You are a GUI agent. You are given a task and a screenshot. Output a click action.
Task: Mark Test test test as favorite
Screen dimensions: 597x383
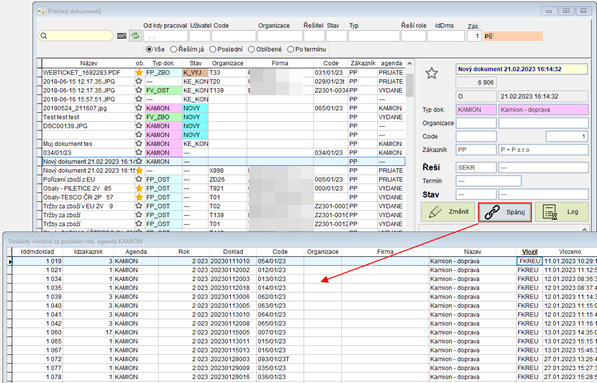click(139, 117)
